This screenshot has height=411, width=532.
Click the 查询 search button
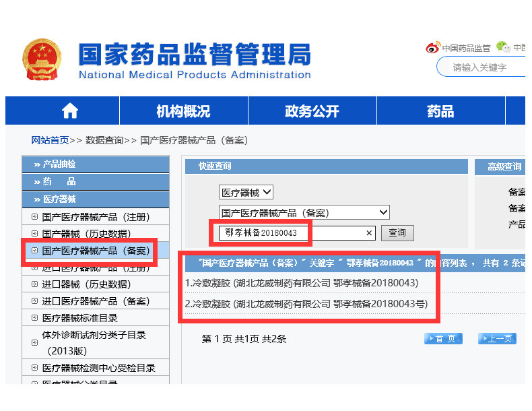[x=397, y=233]
